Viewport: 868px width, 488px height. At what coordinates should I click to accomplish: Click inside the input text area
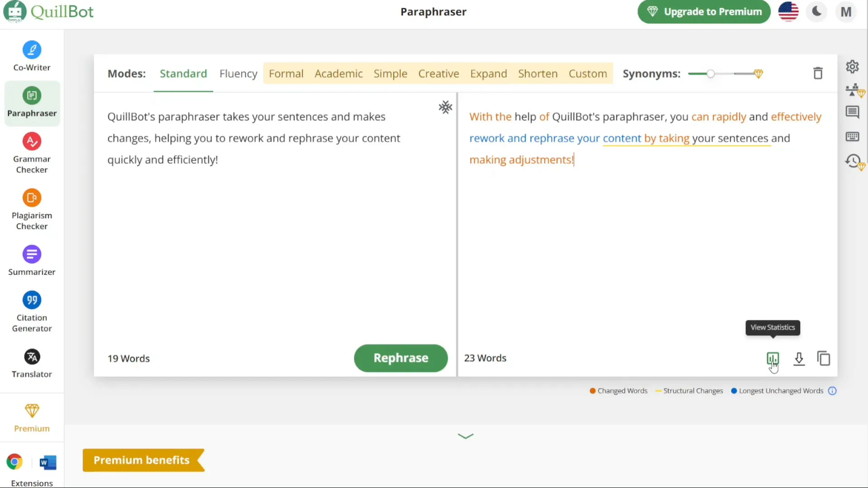click(x=275, y=217)
